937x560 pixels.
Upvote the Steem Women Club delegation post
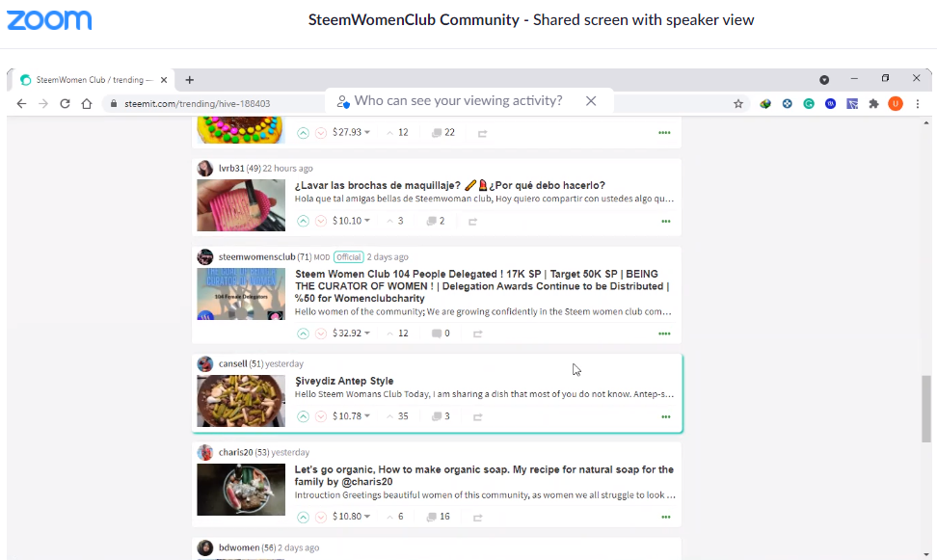[x=303, y=333]
